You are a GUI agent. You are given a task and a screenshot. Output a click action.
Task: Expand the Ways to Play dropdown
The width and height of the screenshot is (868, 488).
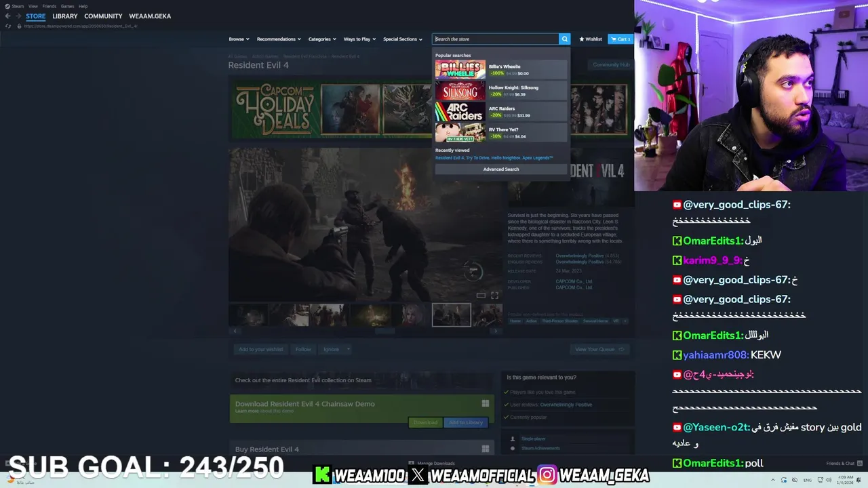359,39
